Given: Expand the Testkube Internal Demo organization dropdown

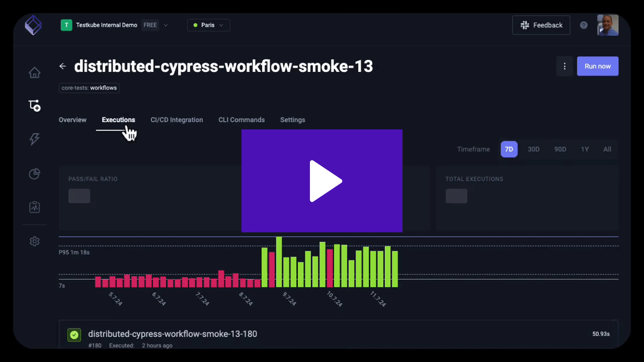Looking at the screenshot, I should click(x=166, y=25).
